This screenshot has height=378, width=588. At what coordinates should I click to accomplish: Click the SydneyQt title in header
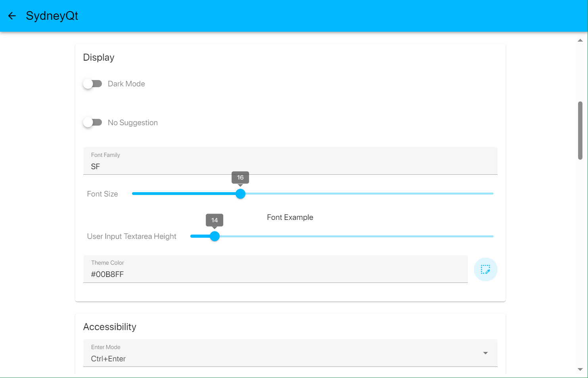pyautogui.click(x=52, y=16)
